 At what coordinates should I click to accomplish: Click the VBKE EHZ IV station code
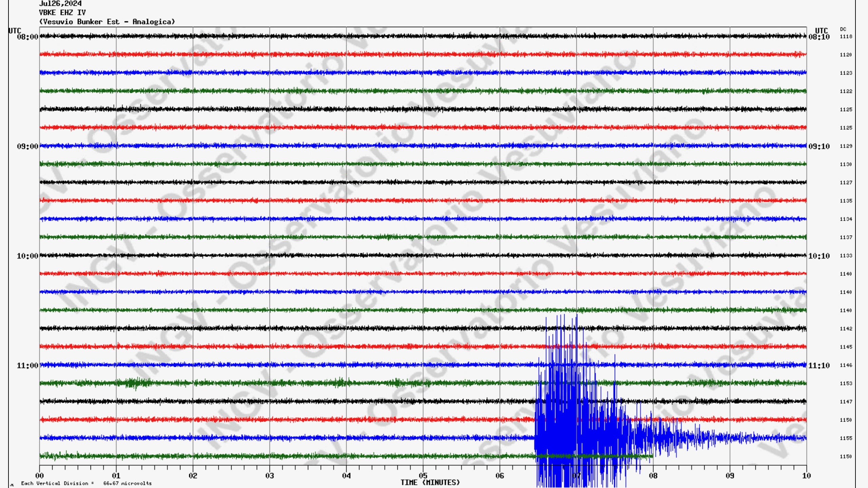coord(62,13)
